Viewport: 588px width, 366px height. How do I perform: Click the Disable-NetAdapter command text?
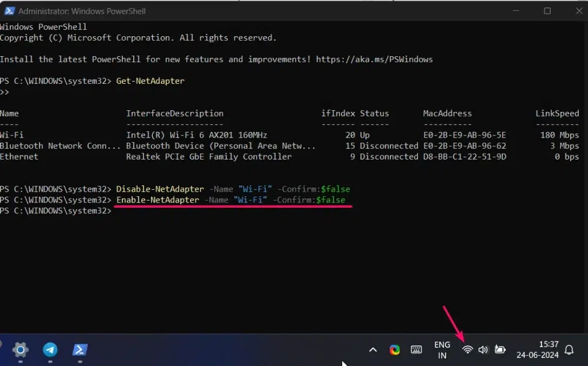pyautogui.click(x=160, y=189)
